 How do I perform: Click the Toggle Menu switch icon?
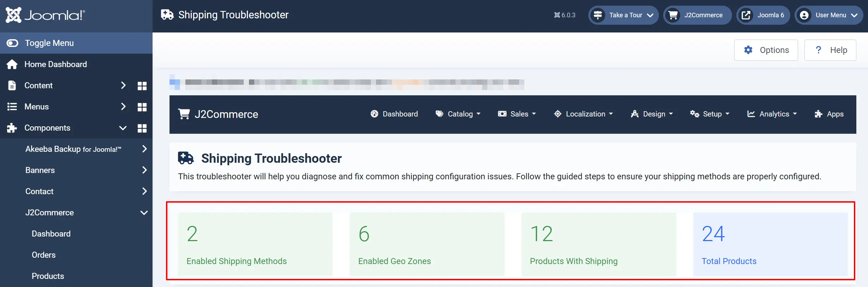point(12,43)
